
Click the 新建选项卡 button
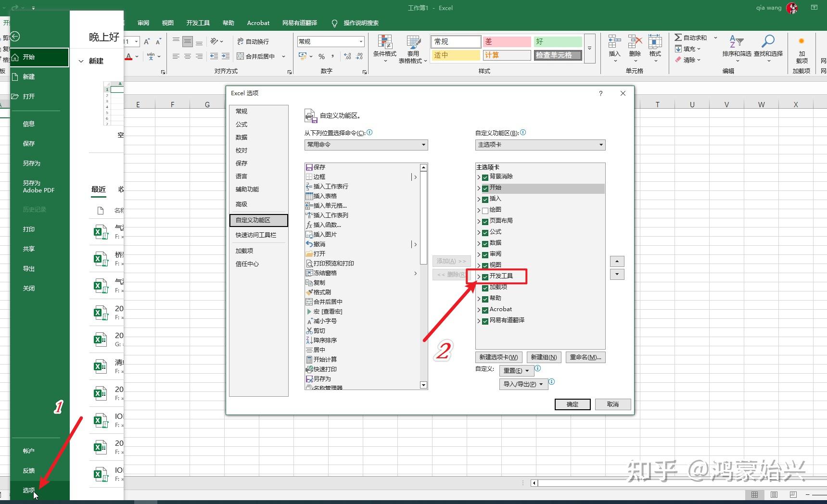pos(499,357)
